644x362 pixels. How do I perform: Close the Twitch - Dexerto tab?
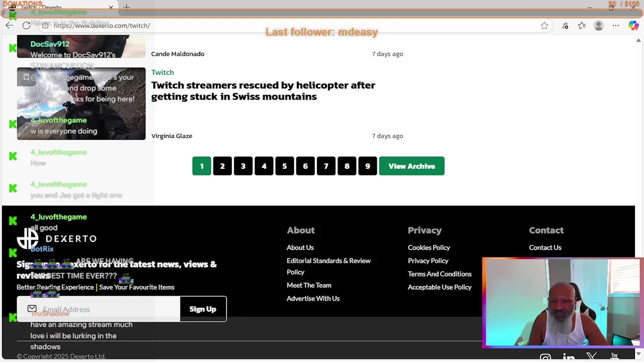pyautogui.click(x=111, y=7)
